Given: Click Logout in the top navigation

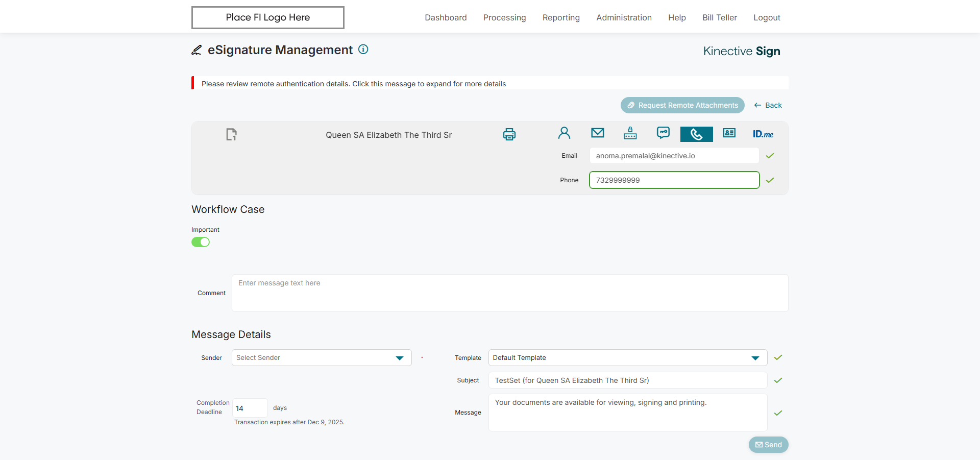Looking at the screenshot, I should point(767,17).
